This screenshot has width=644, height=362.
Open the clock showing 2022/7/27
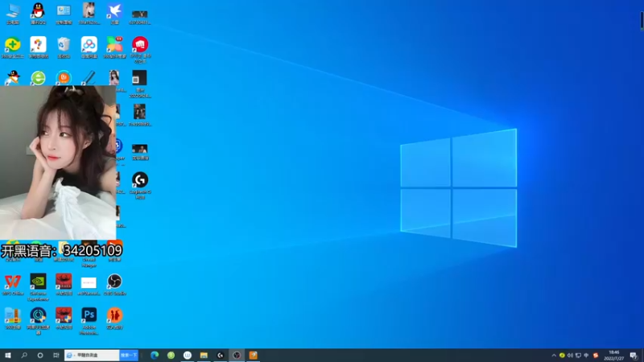pyautogui.click(x=614, y=356)
